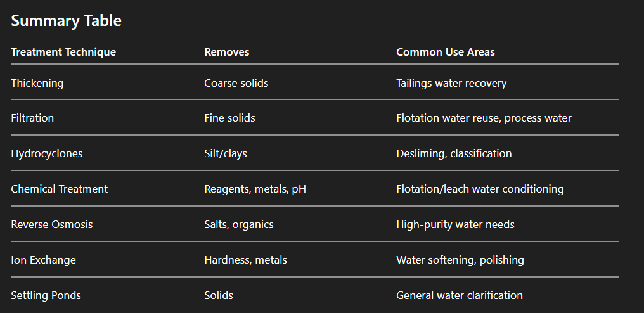Select the Filtration row label
This screenshot has height=313, width=644.
click(32, 118)
